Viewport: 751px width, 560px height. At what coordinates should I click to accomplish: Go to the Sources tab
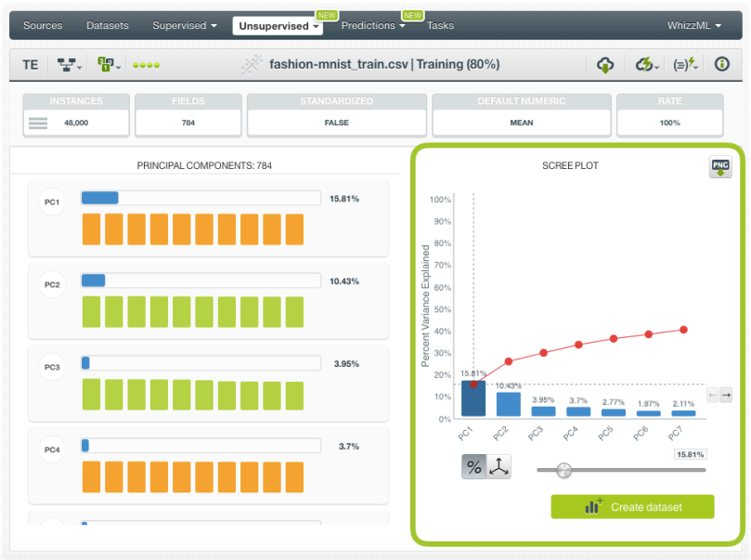[x=42, y=25]
